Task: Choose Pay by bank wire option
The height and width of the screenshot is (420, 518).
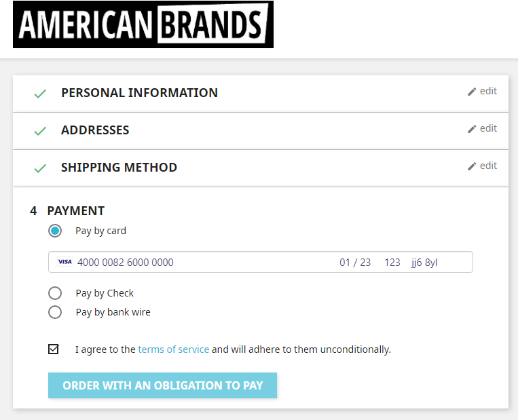Action: click(x=55, y=312)
